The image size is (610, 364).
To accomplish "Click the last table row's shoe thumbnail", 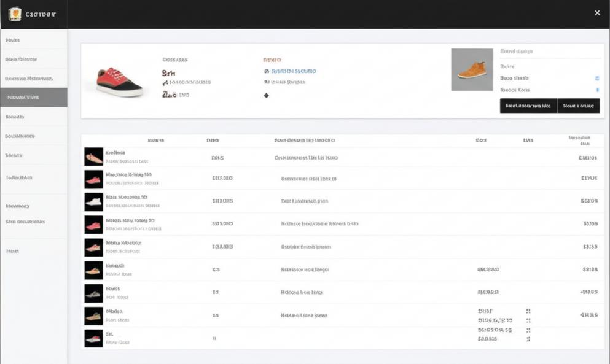I will pyautogui.click(x=94, y=338).
